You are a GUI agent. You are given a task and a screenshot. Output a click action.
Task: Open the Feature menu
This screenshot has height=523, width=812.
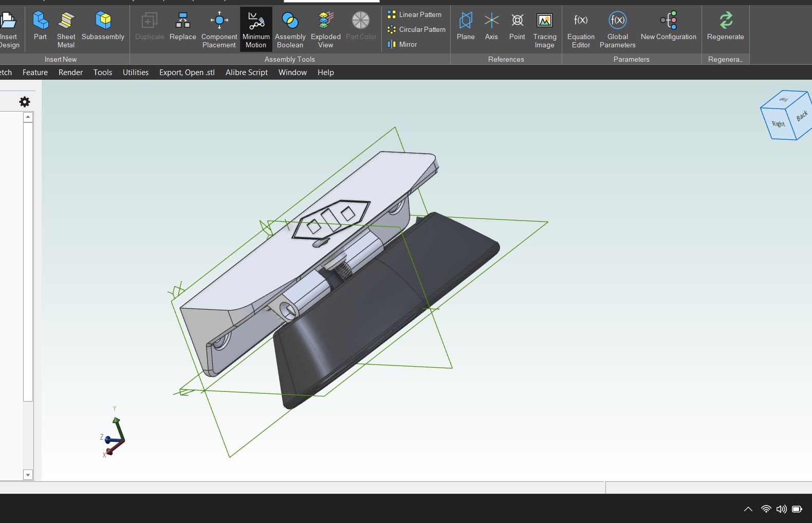click(35, 73)
